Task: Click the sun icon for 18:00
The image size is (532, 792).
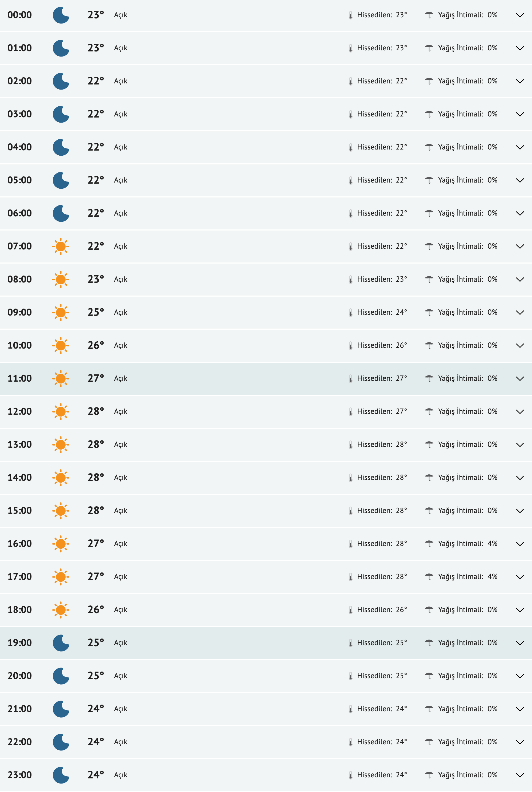Action: [61, 609]
